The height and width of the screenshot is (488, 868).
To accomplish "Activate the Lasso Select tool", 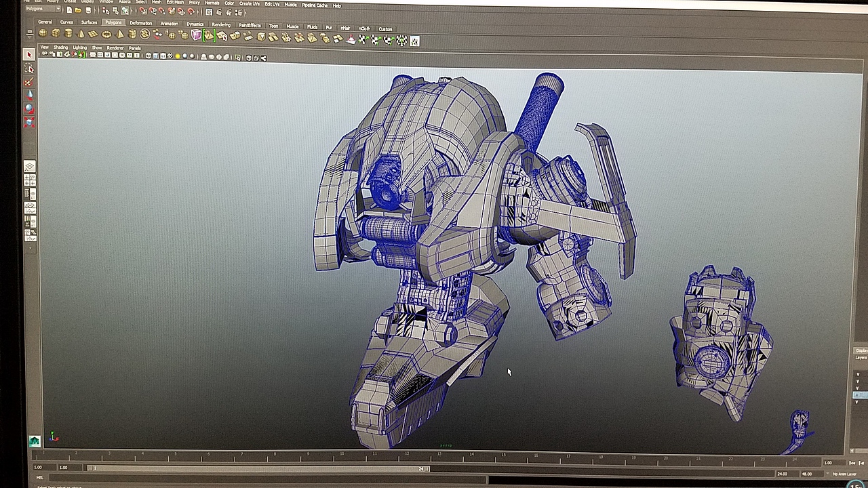I will tap(29, 68).
